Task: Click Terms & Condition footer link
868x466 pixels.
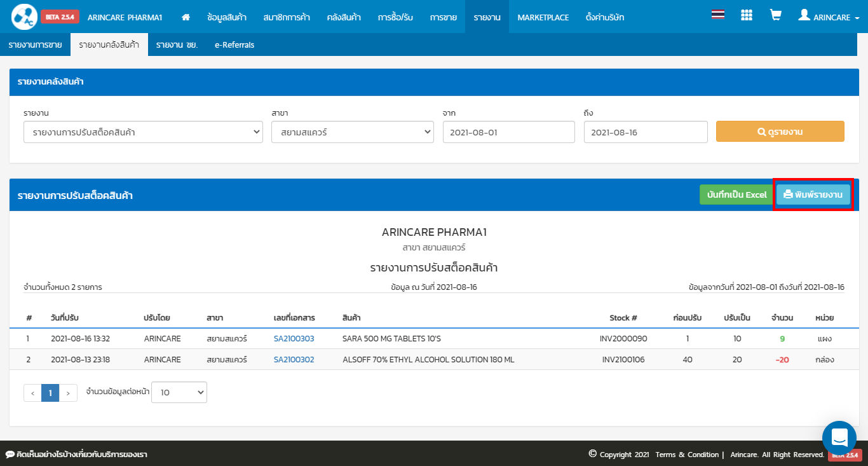Action: click(687, 455)
